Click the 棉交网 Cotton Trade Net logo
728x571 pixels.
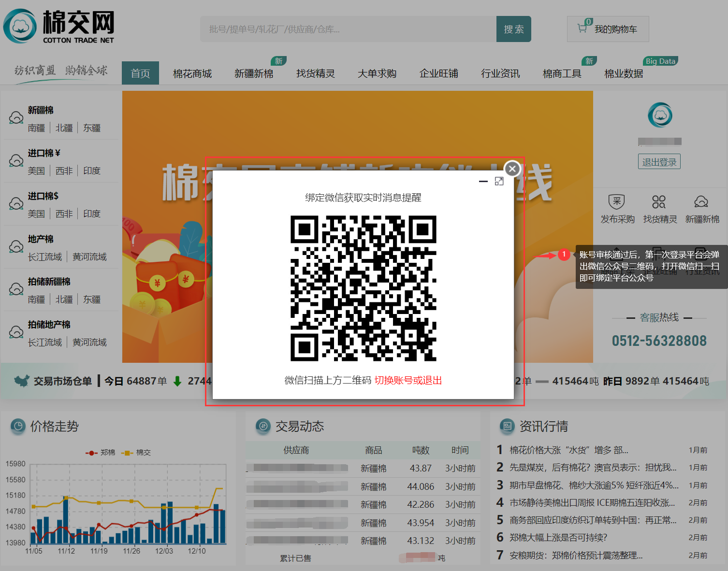coord(59,26)
